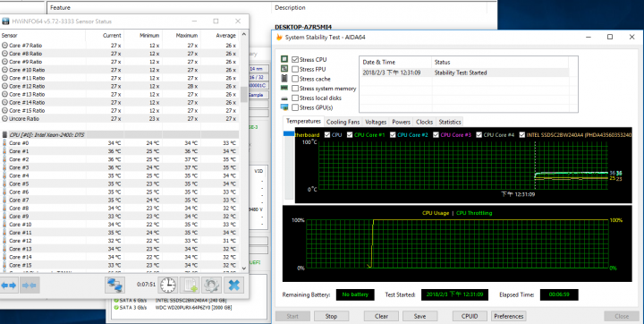Image resolution: width=644 pixels, height=324 pixels.
Task: Click the CPU icon of Intel Xeon DTS header
Action: click(x=5, y=135)
